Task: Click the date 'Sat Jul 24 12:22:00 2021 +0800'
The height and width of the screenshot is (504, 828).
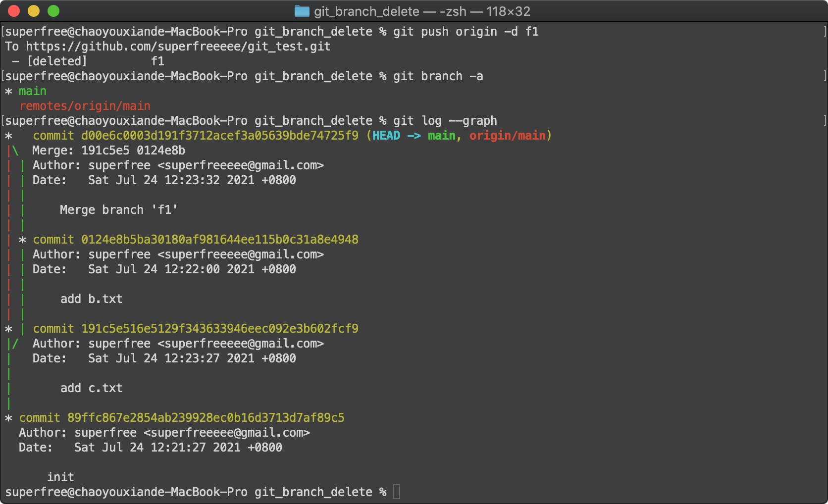Action: pos(192,269)
